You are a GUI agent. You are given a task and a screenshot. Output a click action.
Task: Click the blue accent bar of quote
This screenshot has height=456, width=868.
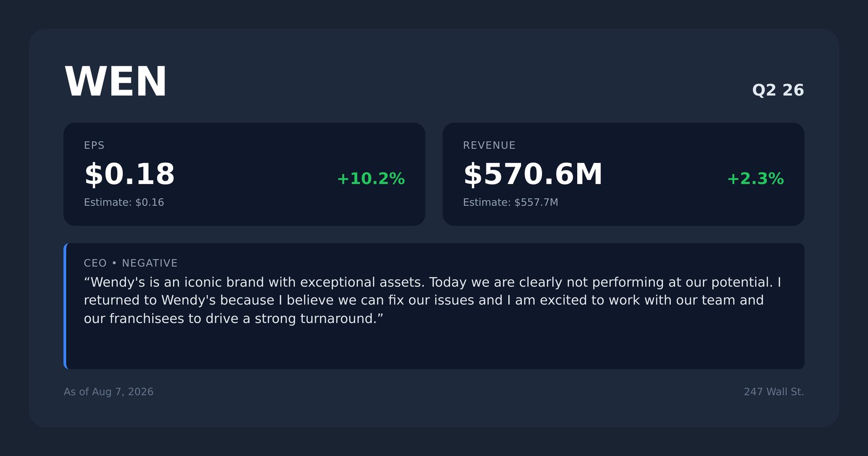pos(65,306)
